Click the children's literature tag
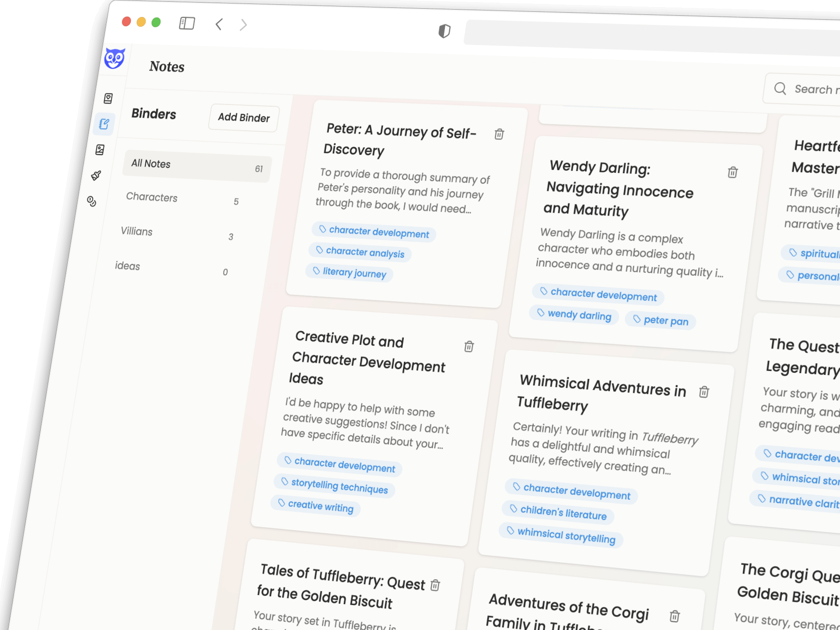The image size is (840, 630). point(558,513)
